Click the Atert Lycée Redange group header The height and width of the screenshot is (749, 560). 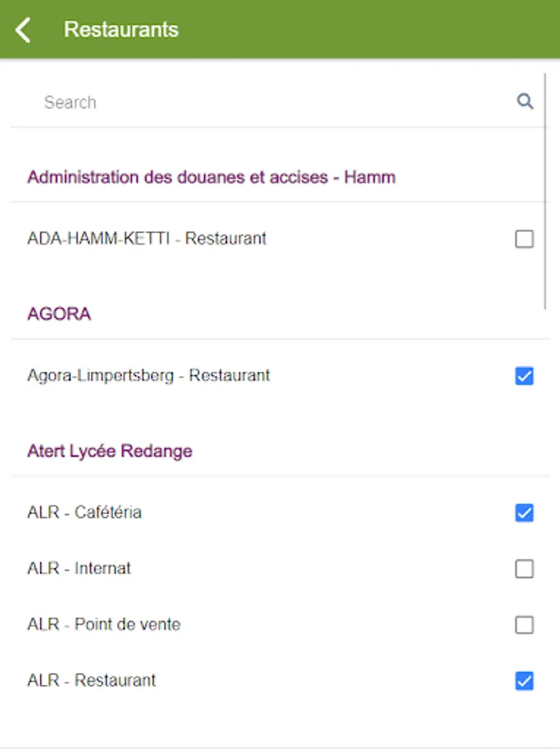tap(110, 451)
